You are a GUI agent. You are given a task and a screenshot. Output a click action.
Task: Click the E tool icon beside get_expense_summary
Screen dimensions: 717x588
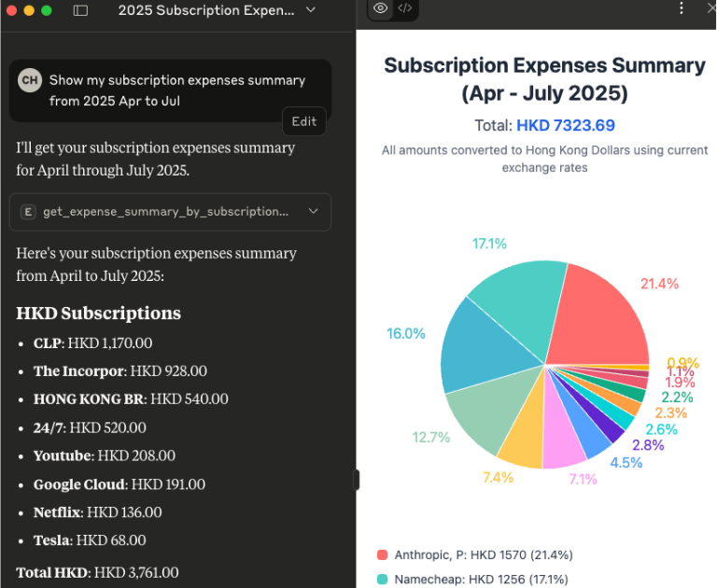[x=28, y=212]
